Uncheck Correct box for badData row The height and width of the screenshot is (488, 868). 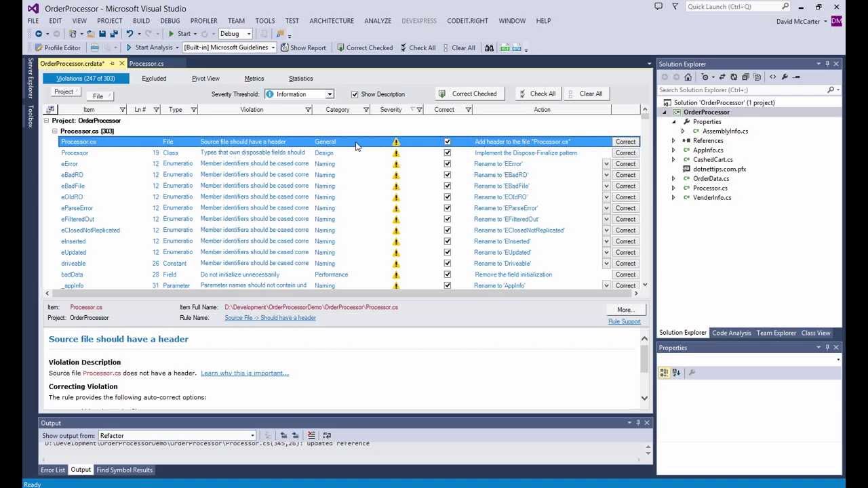(447, 274)
